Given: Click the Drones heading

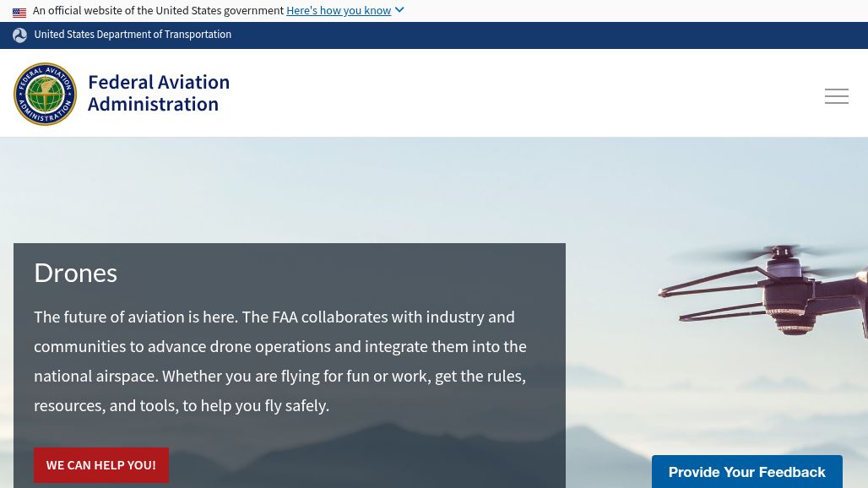Looking at the screenshot, I should point(75,273).
